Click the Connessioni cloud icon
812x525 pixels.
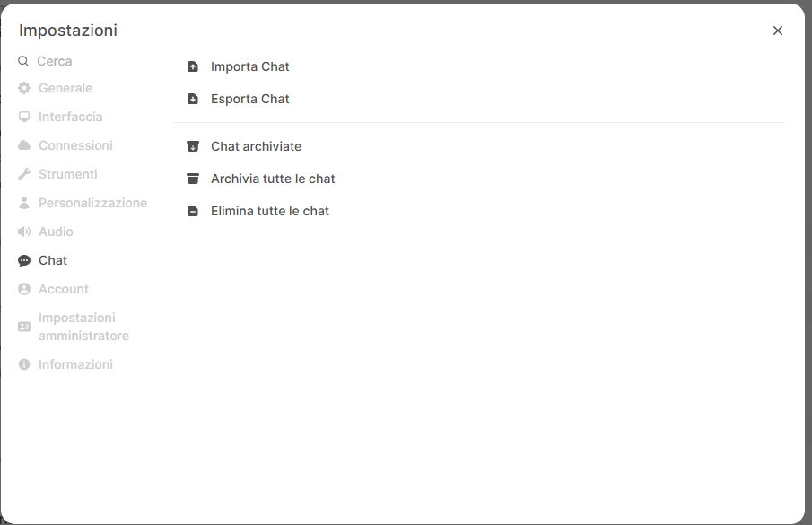click(24, 145)
